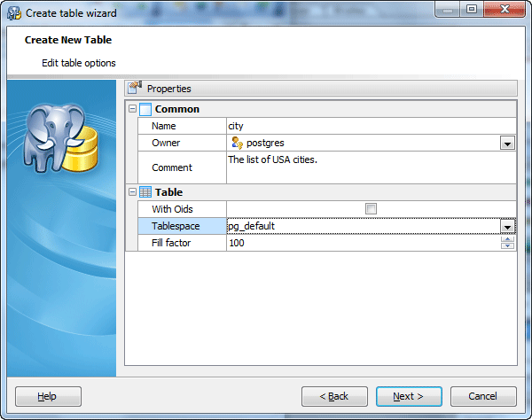Click the Table section grid icon
The height and width of the screenshot is (420, 532).
(x=146, y=191)
